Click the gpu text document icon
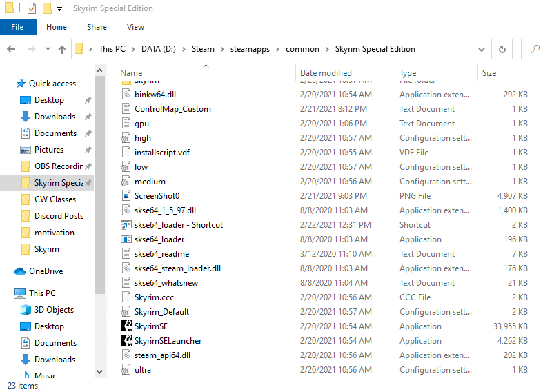 [126, 124]
